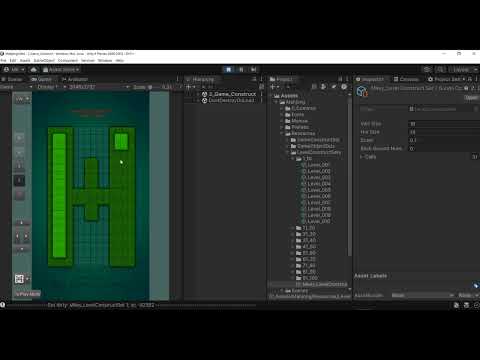Expand the Cells array in Inspector
The height and width of the screenshot is (360, 480).
[x=362, y=157]
